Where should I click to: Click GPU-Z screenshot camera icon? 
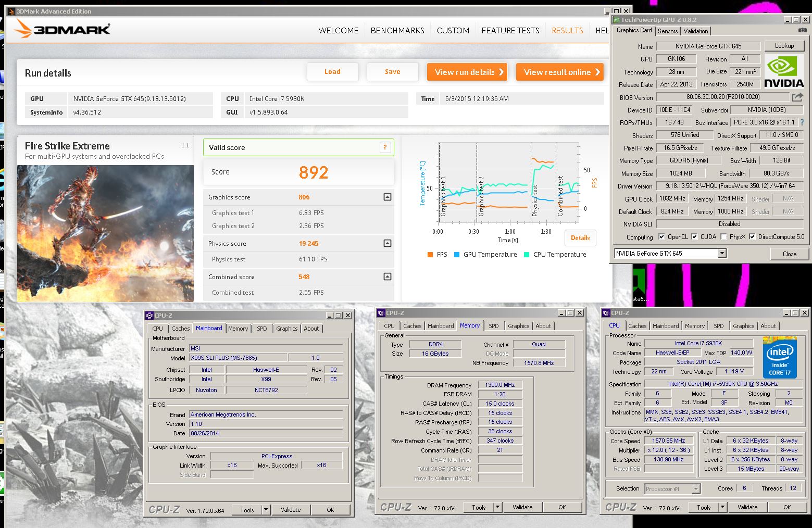tap(803, 30)
